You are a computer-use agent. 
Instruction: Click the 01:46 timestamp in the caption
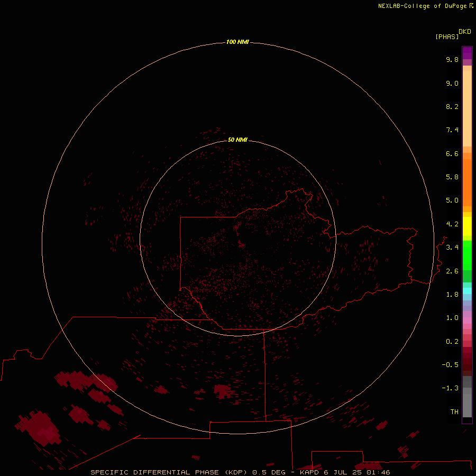click(378, 472)
